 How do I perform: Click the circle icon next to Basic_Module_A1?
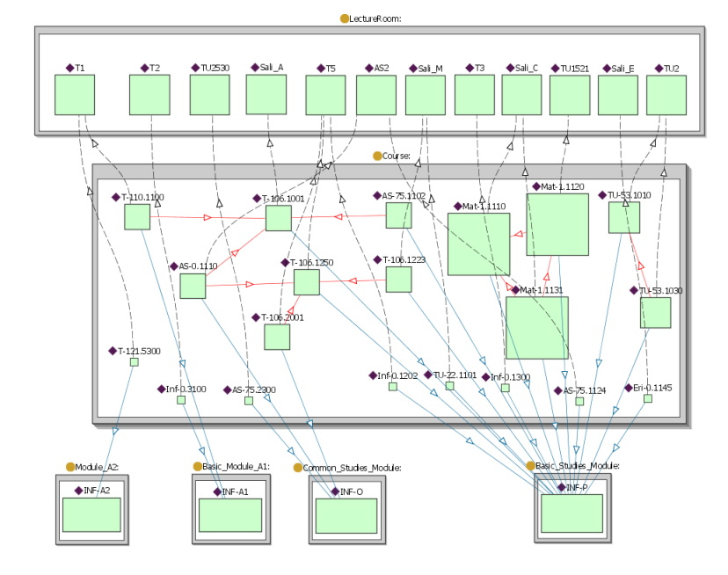pos(197,466)
